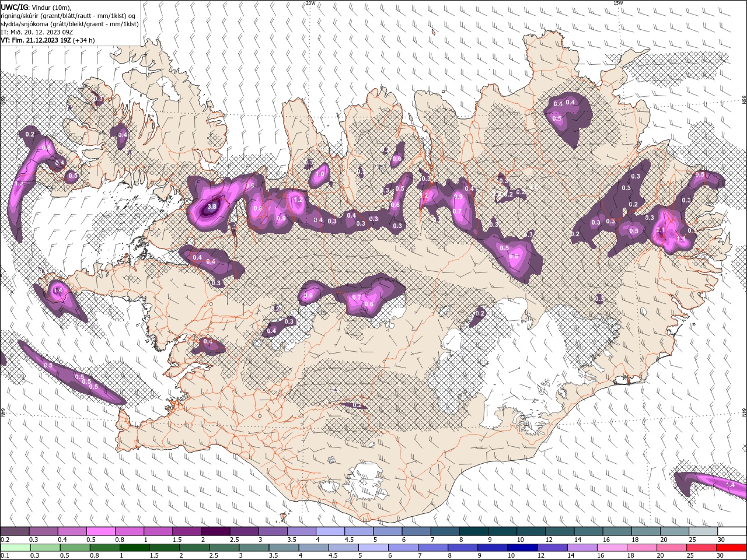Click the lower legend pale green swatch after 0.1

[15, 547]
